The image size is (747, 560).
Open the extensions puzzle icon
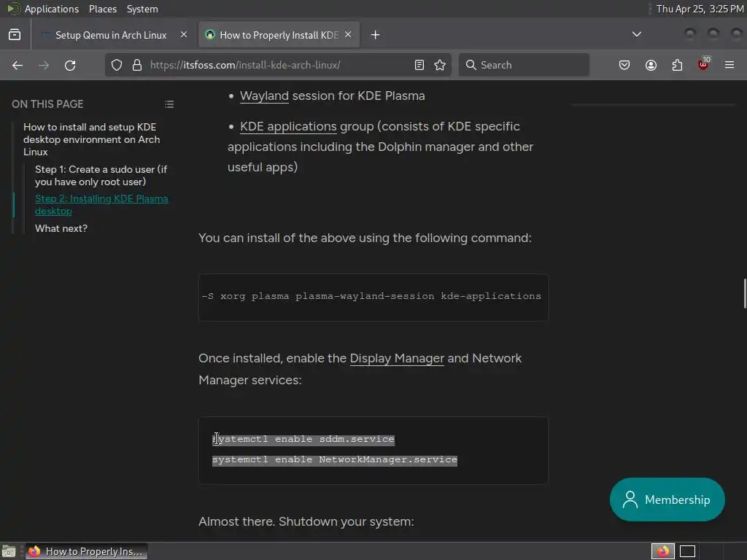(x=677, y=65)
